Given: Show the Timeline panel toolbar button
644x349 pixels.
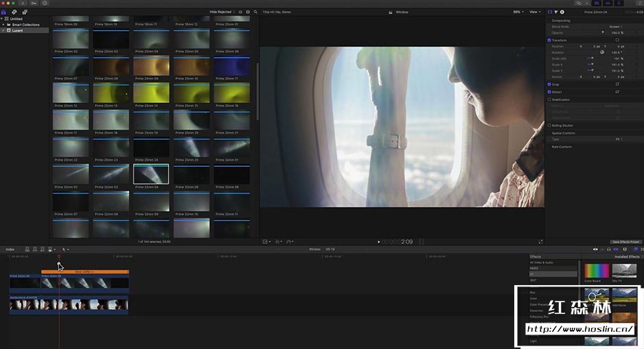Looking at the screenshot, I should click(608, 3).
